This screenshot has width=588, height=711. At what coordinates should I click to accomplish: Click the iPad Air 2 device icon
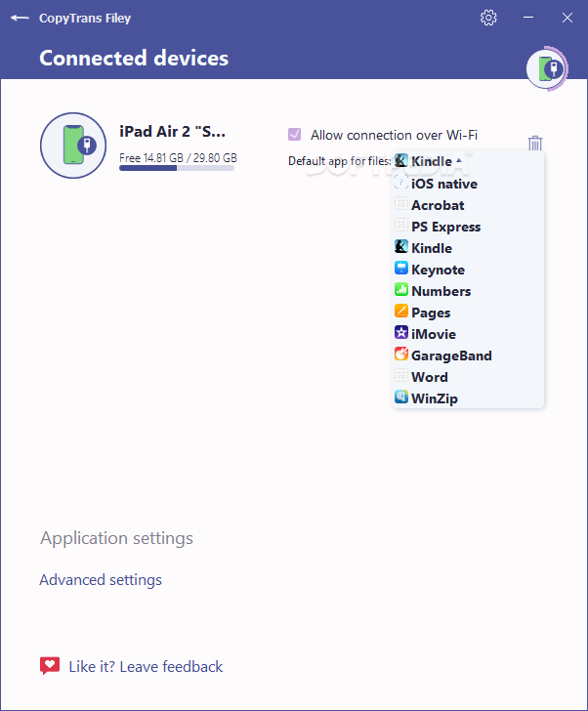pos(73,146)
